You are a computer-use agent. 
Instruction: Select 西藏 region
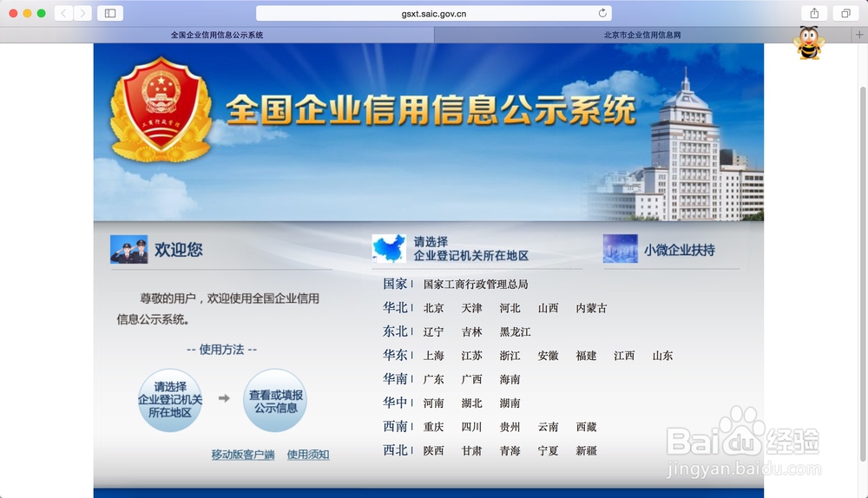click(x=586, y=427)
